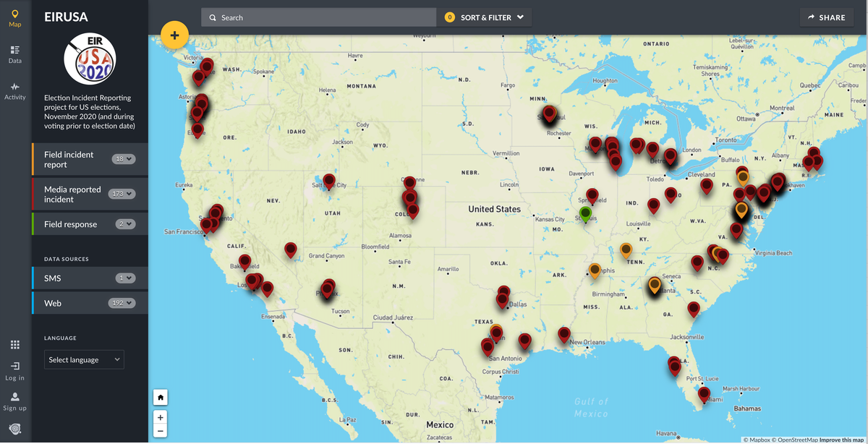Open the Select language dropdown
Image resolution: width=868 pixels, height=444 pixels.
(84, 359)
